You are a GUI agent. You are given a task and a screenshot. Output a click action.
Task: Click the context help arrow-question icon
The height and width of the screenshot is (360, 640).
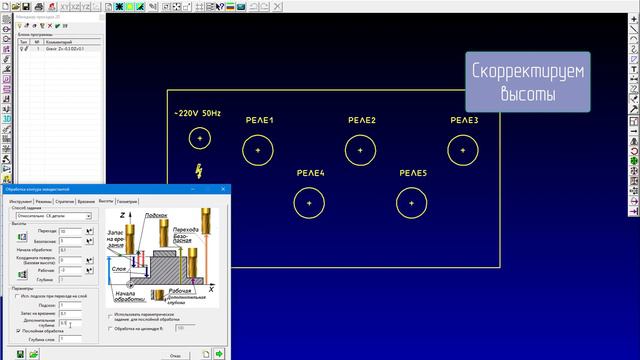pyautogui.click(x=220, y=7)
